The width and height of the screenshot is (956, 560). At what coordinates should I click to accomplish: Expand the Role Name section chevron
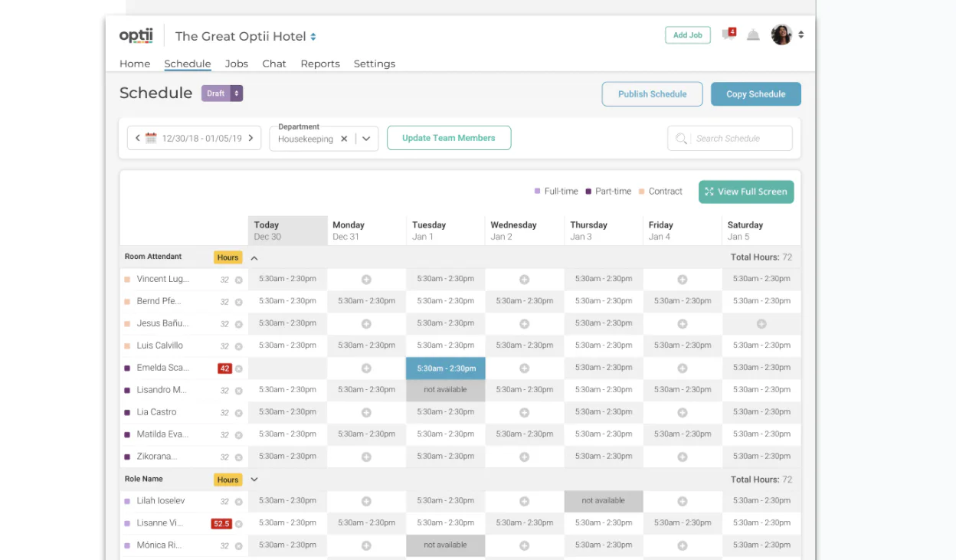click(254, 480)
